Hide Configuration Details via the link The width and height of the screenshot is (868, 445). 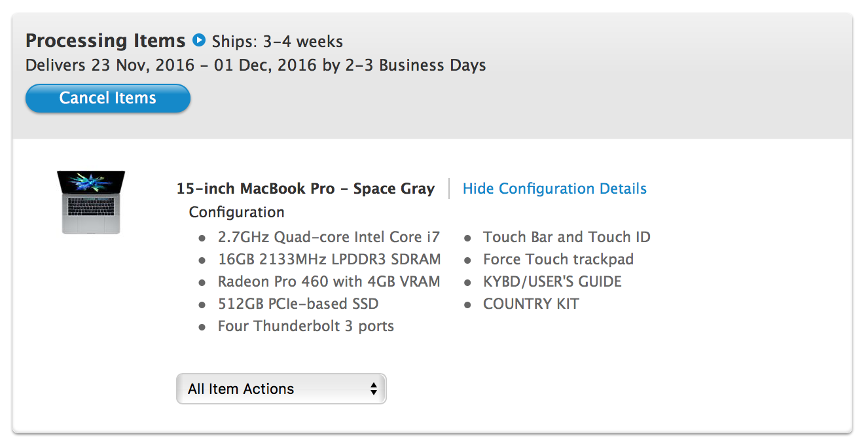tap(554, 189)
